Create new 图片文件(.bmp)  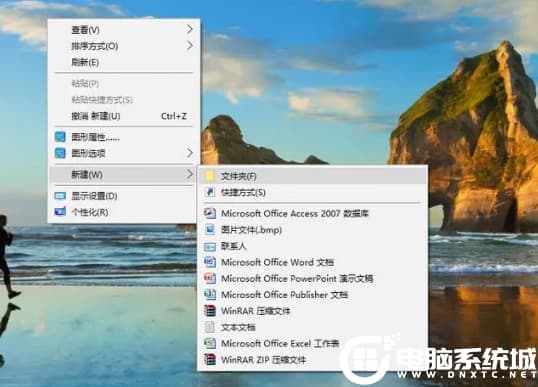313,230
